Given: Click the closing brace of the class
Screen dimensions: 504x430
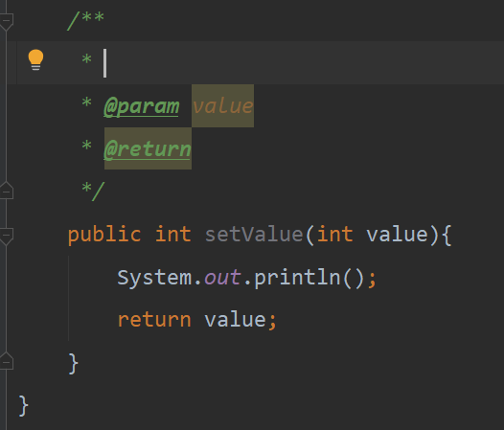Looking at the screenshot, I should [x=23, y=406].
